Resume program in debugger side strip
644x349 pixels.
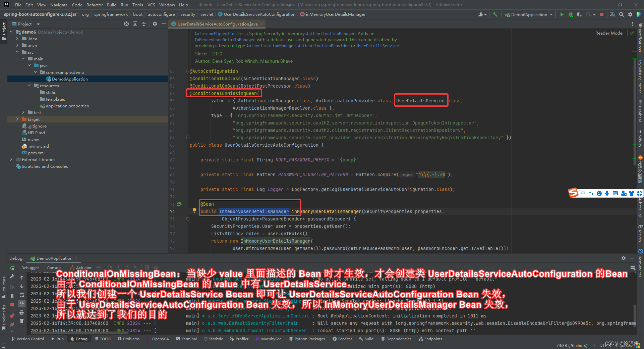(x=12, y=287)
